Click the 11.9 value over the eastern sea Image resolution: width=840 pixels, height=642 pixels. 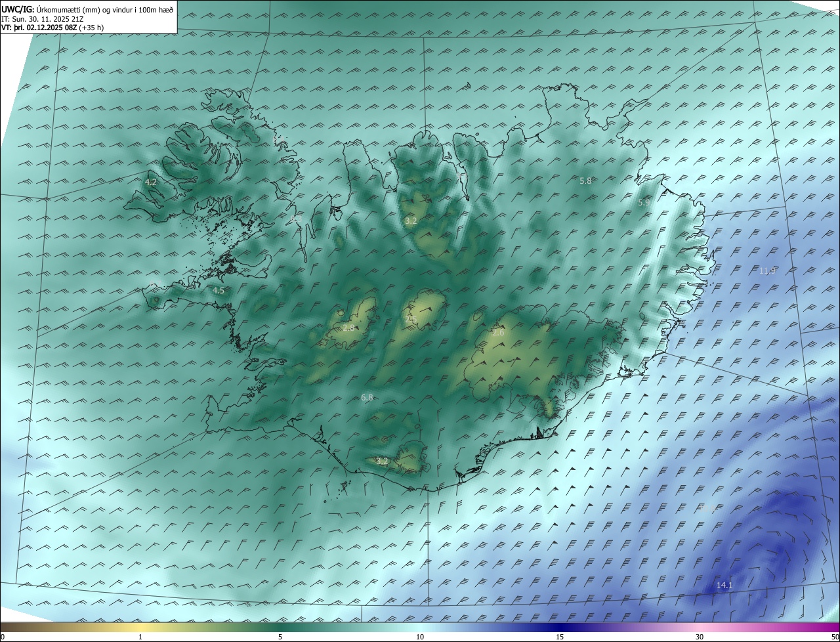click(x=767, y=270)
